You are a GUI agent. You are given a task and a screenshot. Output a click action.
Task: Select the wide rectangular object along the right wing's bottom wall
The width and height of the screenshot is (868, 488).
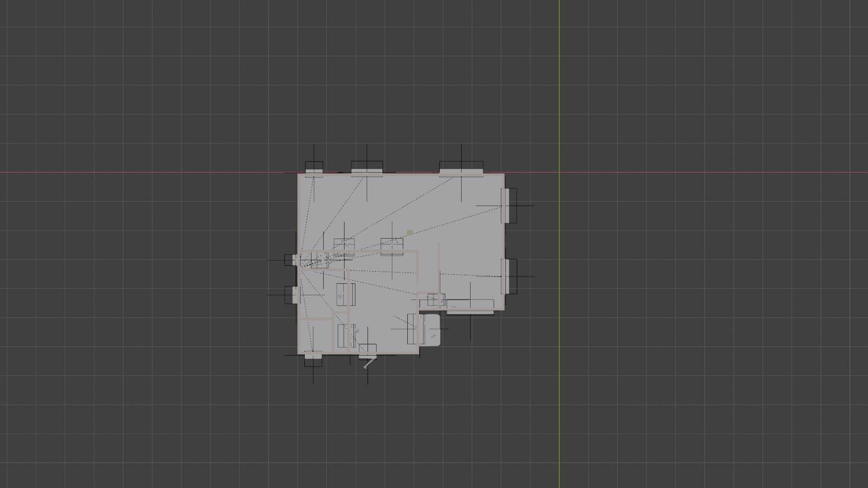click(x=480, y=304)
